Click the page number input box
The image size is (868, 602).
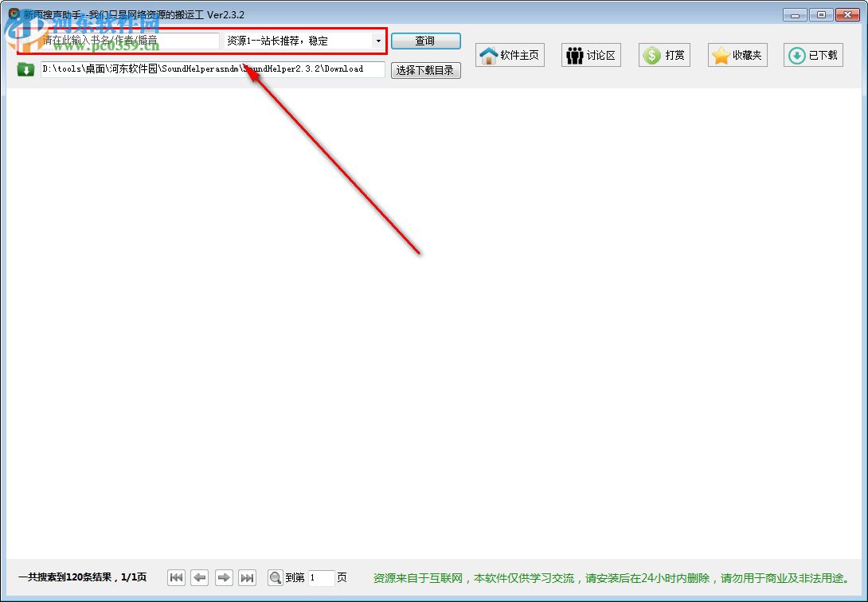321,577
